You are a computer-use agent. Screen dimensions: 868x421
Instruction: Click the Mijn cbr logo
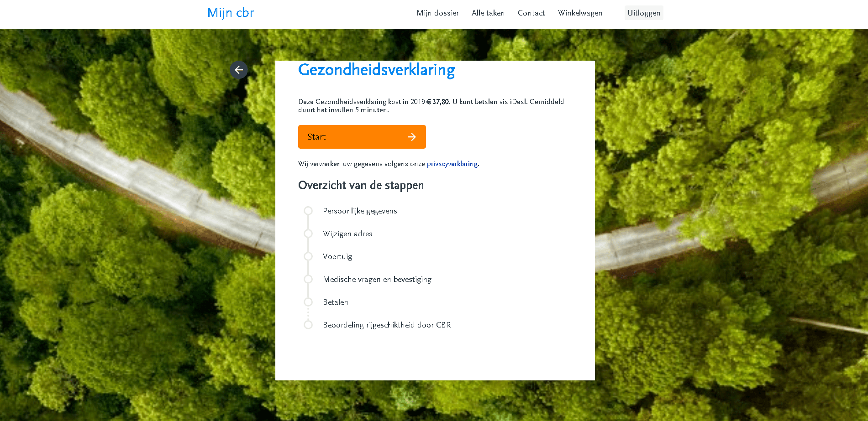point(231,13)
